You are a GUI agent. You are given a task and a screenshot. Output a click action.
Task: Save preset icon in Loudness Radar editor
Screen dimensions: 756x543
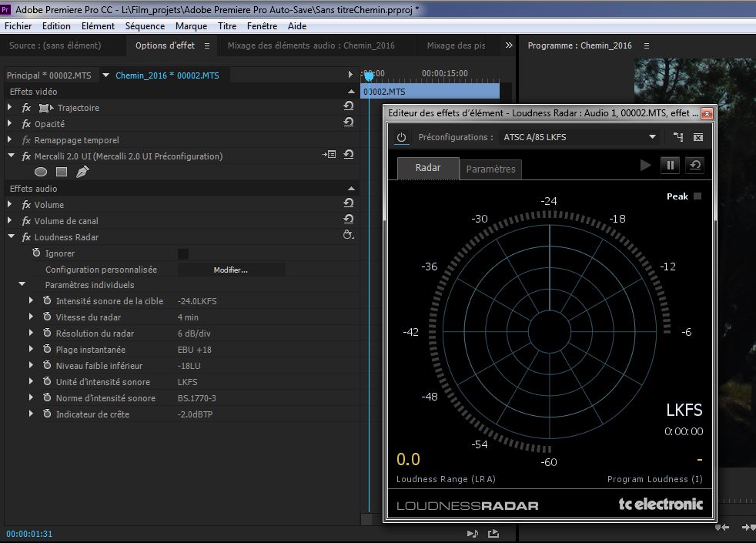coord(678,137)
